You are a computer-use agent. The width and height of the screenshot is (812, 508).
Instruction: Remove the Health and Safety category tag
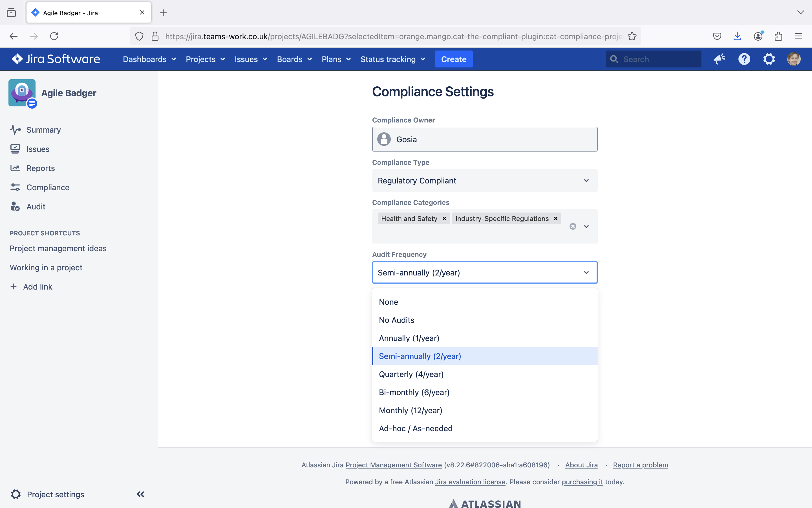(444, 218)
